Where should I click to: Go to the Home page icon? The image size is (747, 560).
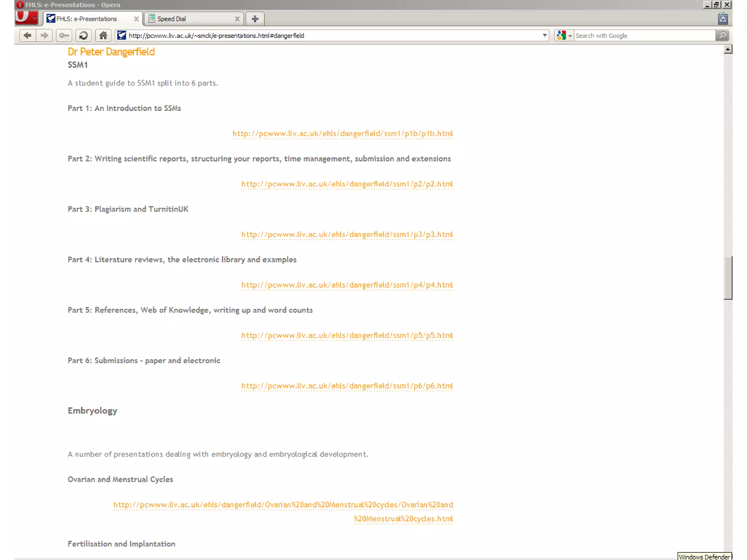tap(103, 35)
